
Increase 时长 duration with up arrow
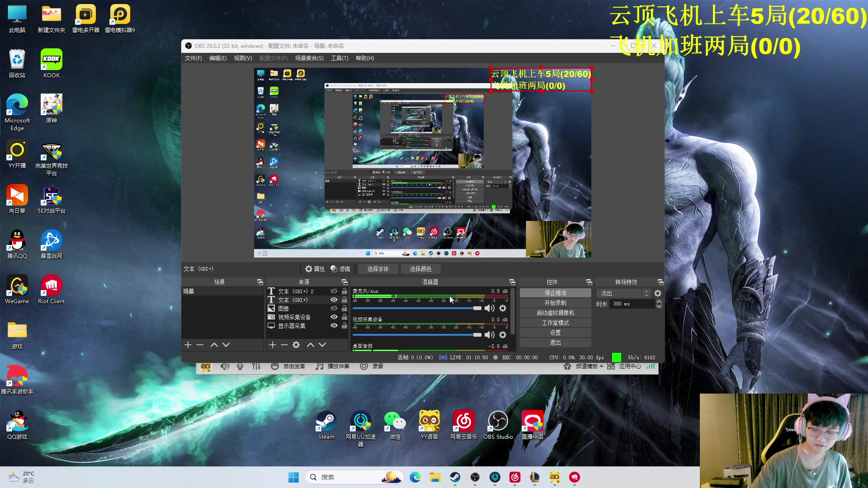(x=659, y=301)
